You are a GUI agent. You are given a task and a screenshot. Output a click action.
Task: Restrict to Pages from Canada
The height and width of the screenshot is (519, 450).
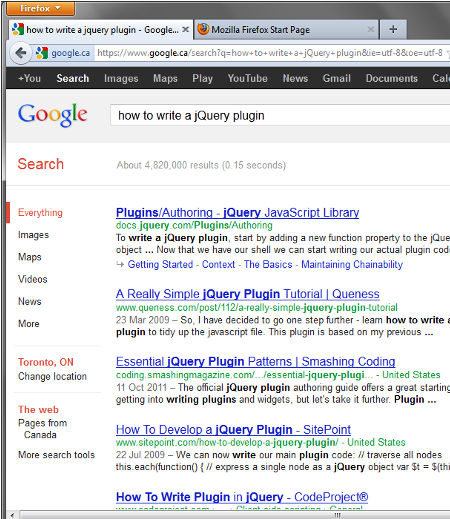click(42, 429)
